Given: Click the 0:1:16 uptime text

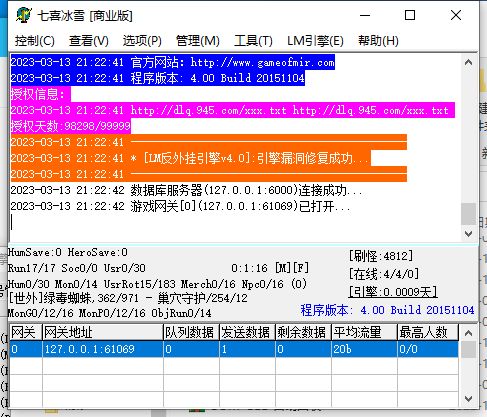Looking at the screenshot, I should (249, 268).
